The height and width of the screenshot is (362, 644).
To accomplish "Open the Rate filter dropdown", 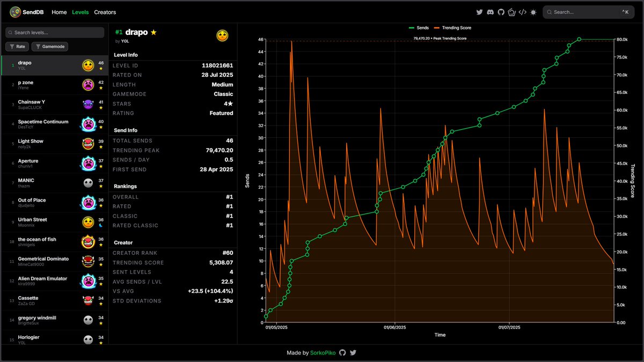I will click(x=17, y=47).
